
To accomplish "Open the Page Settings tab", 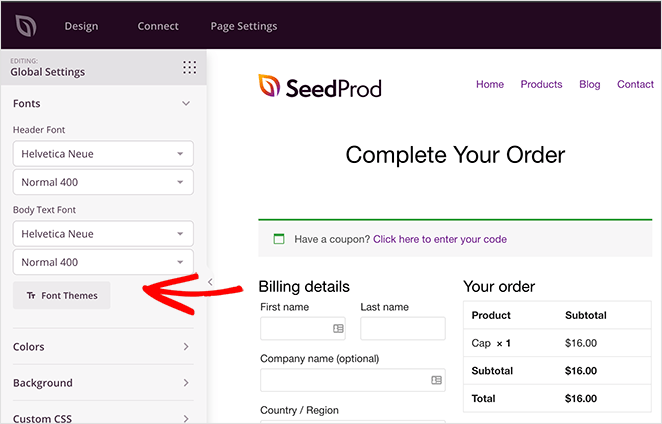I will coord(244,26).
